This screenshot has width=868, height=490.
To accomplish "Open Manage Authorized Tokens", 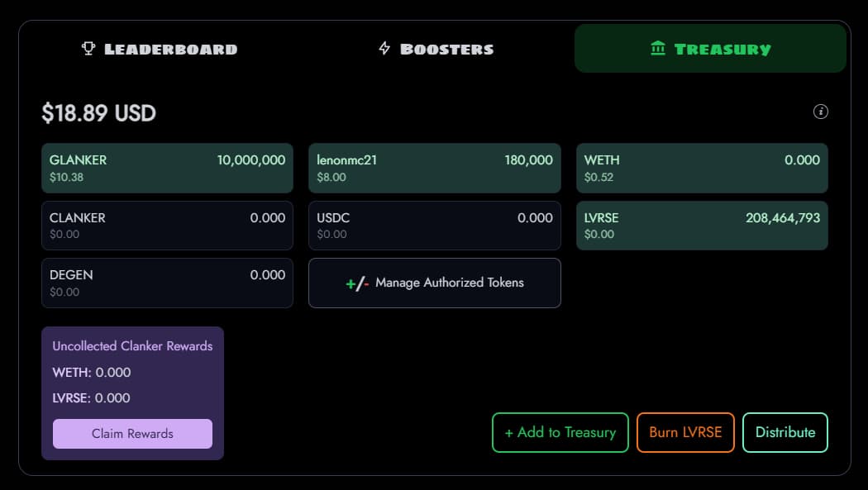I will (435, 283).
